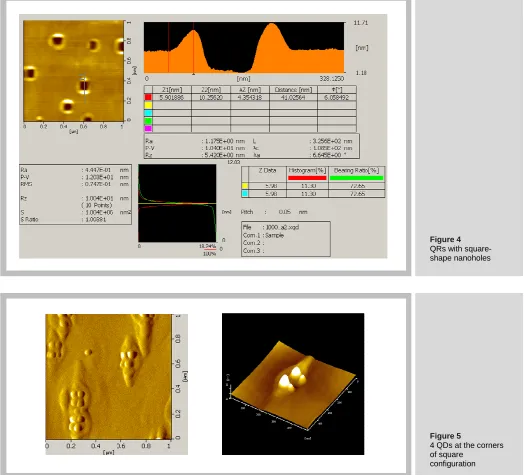Click the Z2[nm] column header

pyautogui.click(x=211, y=90)
